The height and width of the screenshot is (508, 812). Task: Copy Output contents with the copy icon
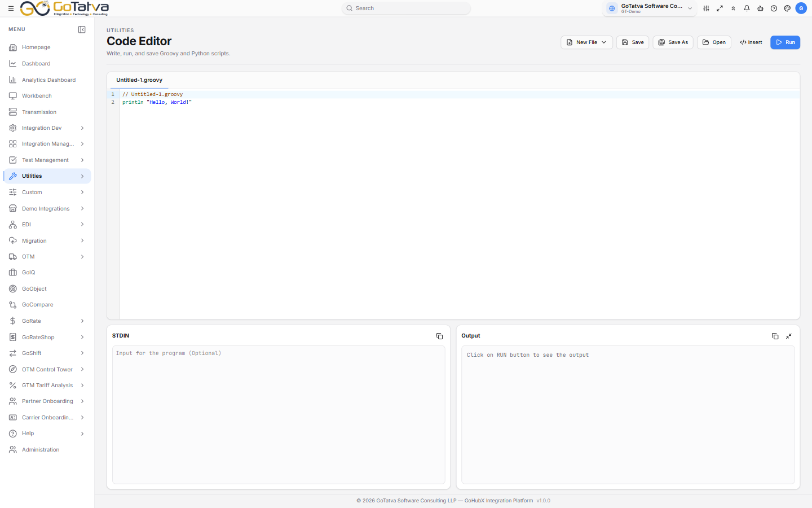[x=775, y=336]
